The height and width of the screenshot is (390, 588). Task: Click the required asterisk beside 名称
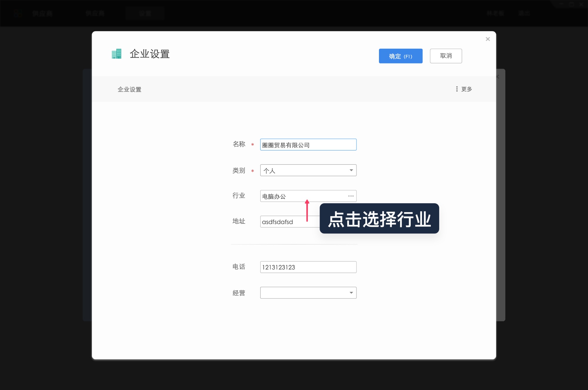252,145
